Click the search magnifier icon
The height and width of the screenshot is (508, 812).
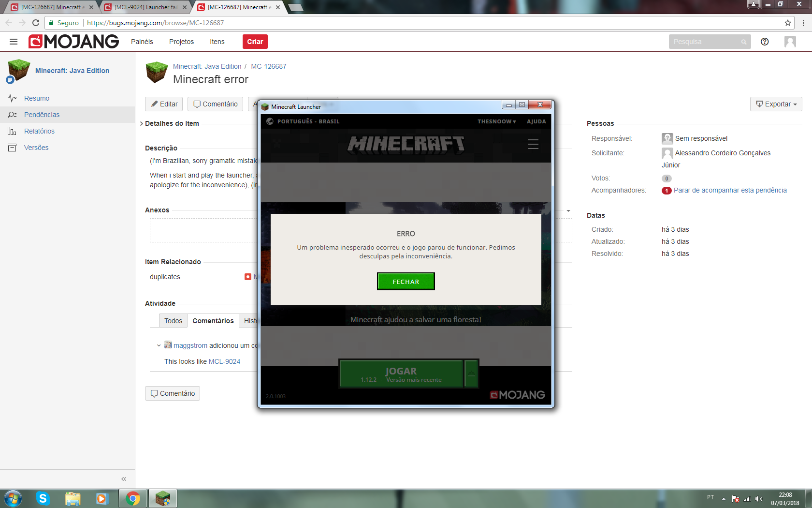744,42
